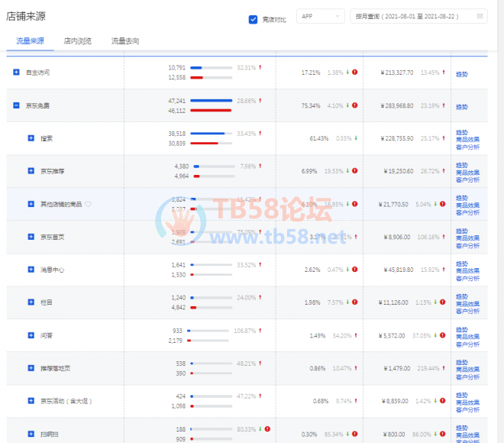This screenshot has height=443, width=504.
Task: Expand the 京东活动（含大促）row
Action: (x=31, y=401)
